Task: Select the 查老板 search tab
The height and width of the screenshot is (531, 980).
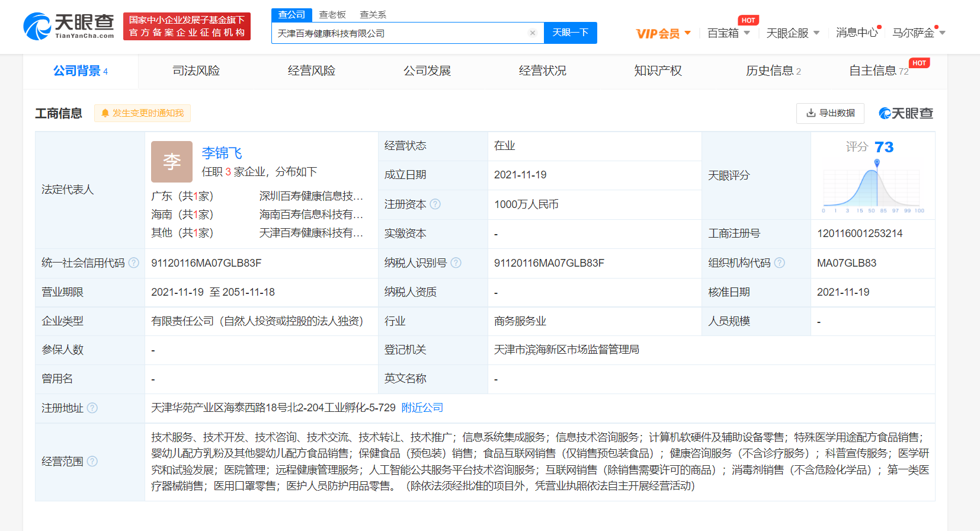Action: click(332, 15)
